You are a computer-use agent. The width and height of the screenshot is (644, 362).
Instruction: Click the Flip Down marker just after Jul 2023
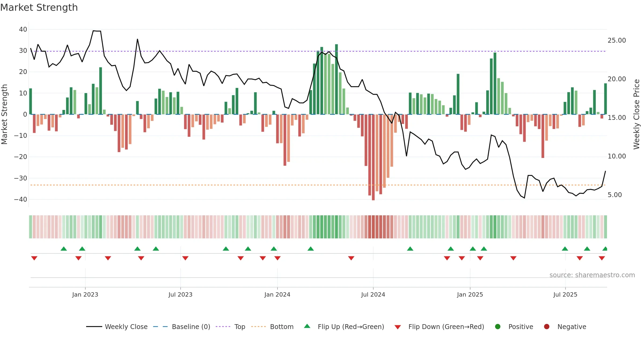[185, 258]
